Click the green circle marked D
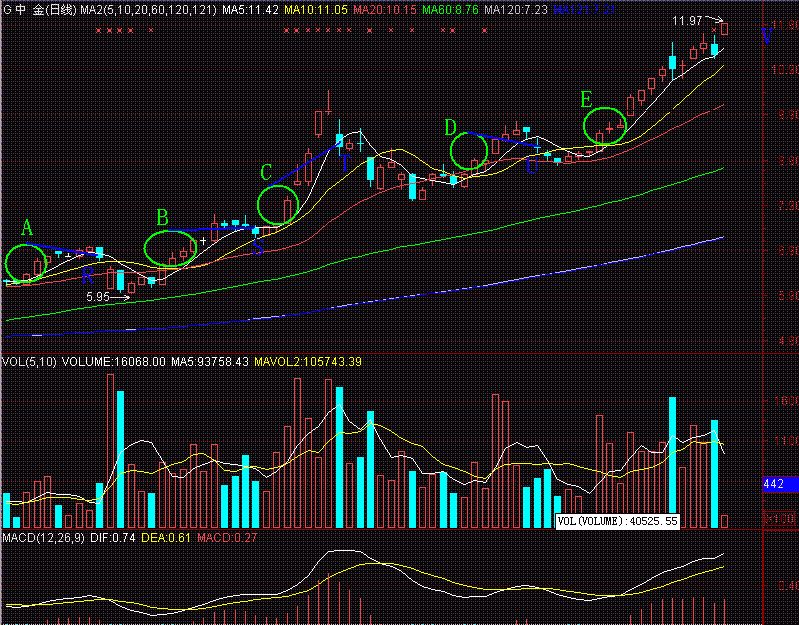The image size is (799, 625). pos(468,151)
